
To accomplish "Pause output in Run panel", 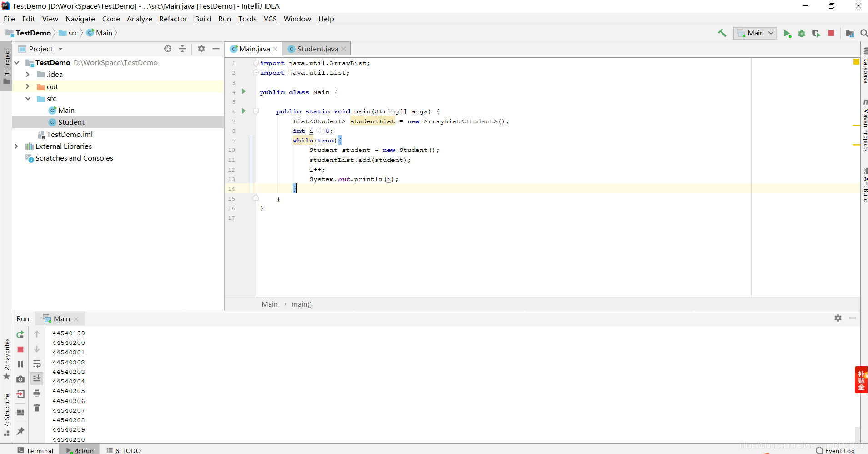I will point(20,364).
